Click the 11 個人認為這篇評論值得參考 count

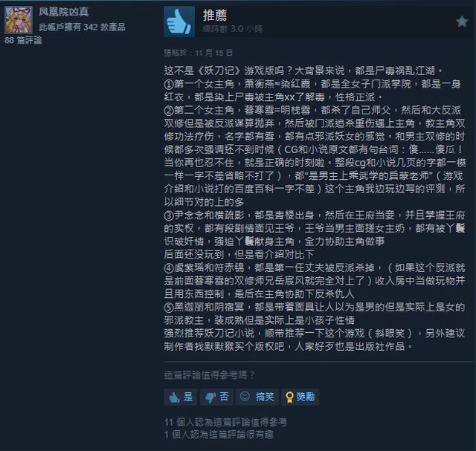pos(225,422)
